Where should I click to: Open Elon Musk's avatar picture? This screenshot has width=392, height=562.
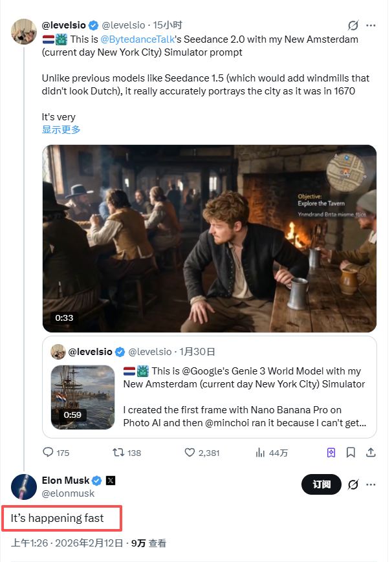(x=24, y=486)
